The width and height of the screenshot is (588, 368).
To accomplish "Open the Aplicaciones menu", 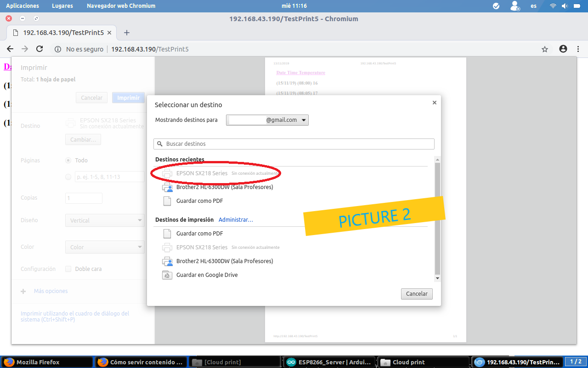I will click(x=23, y=6).
